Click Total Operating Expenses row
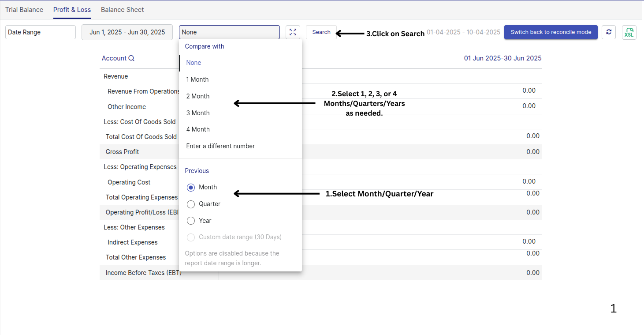Viewport: 644px width, 335px height. click(x=320, y=197)
